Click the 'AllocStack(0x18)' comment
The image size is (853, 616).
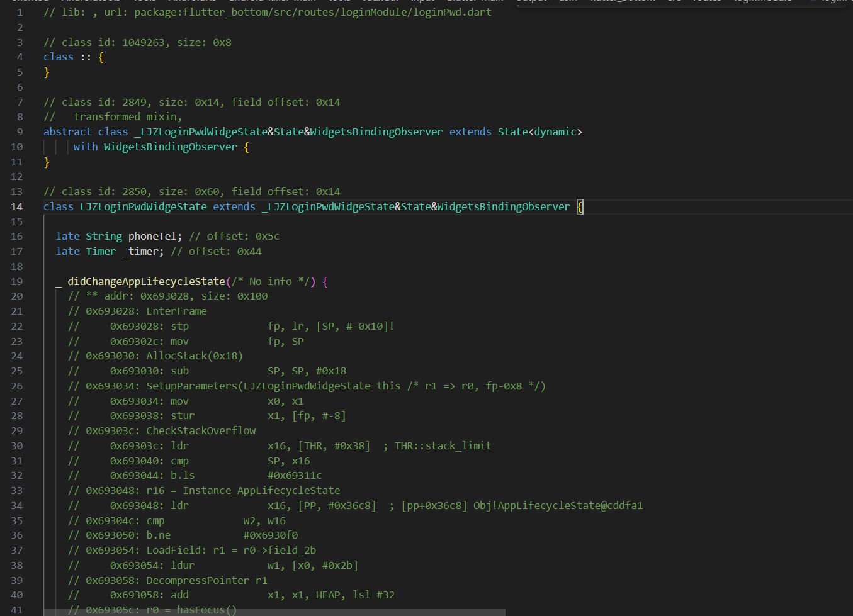[x=195, y=356]
